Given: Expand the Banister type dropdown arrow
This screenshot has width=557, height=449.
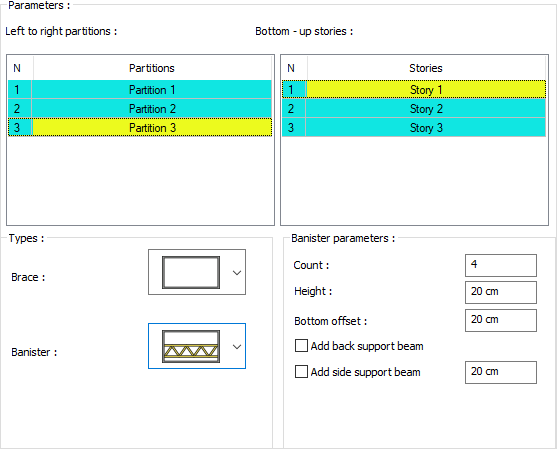Looking at the screenshot, I should point(237,346).
